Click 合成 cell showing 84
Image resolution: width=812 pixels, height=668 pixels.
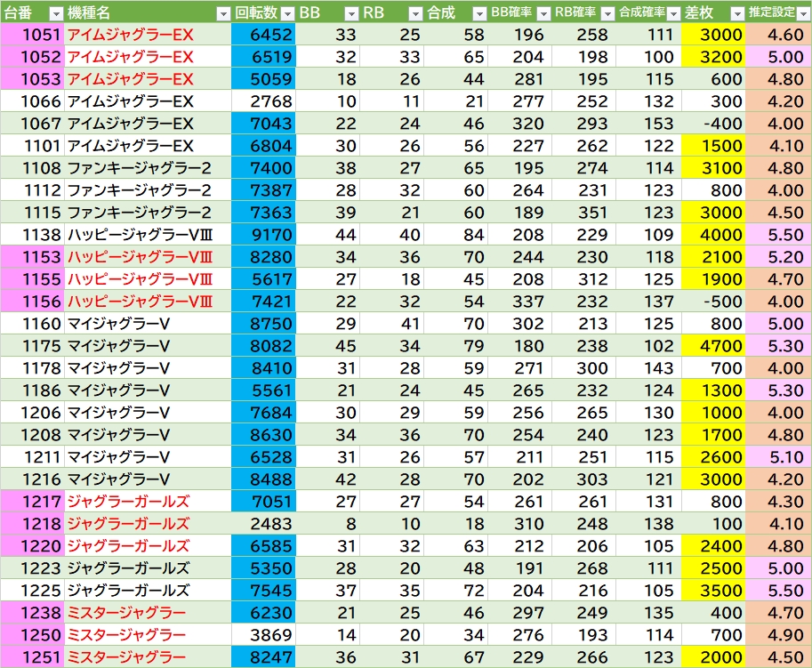(456, 235)
